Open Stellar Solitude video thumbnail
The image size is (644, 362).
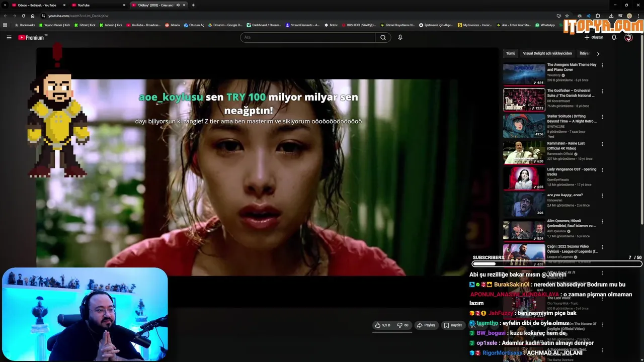(x=524, y=126)
